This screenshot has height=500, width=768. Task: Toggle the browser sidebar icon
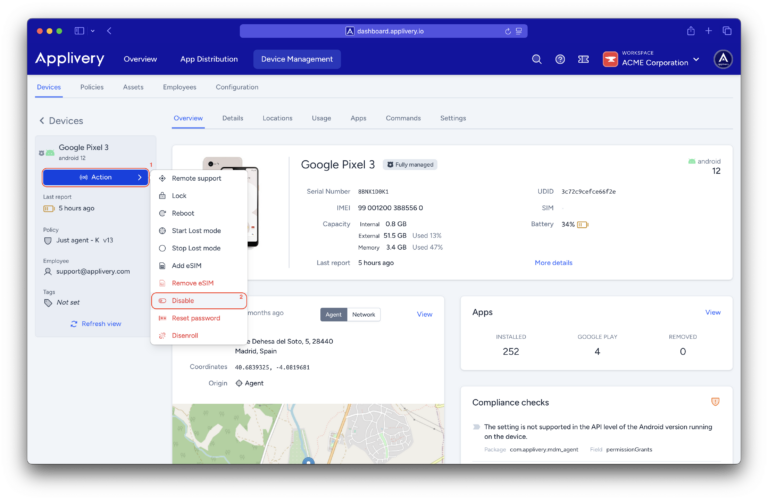79,31
